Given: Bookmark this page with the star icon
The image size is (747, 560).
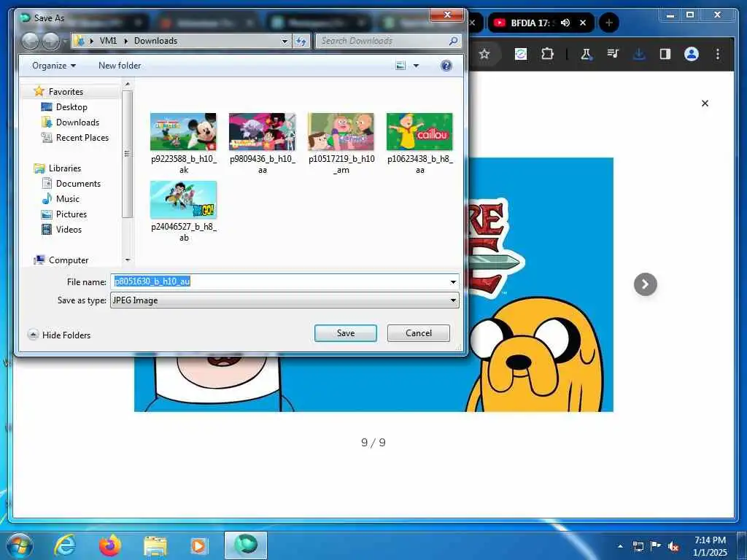Looking at the screenshot, I should pyautogui.click(x=484, y=54).
